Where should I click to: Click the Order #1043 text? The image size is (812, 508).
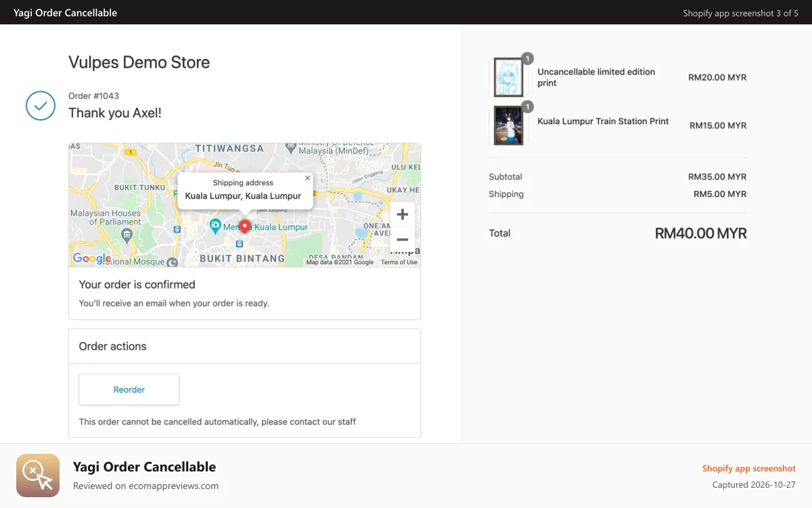(93, 96)
